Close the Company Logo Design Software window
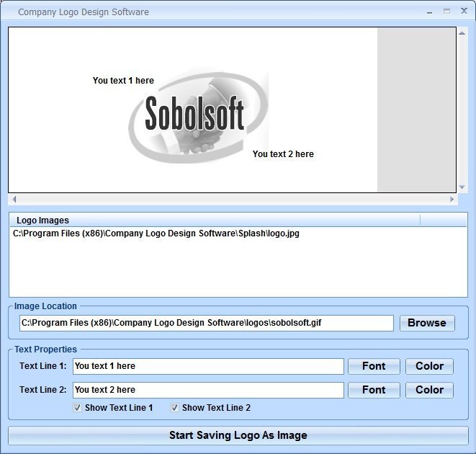The height and width of the screenshot is (454, 476). pyautogui.click(x=464, y=12)
